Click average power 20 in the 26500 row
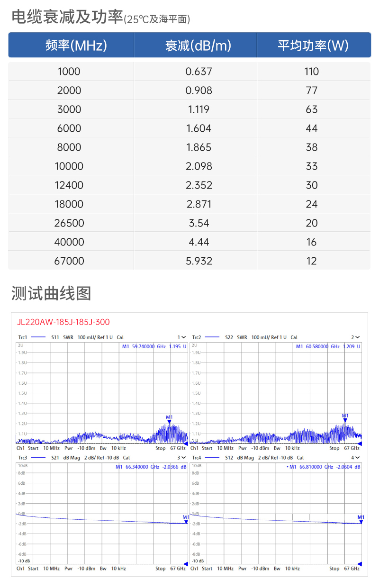Image resolution: width=379 pixels, height=588 pixels. coord(312,223)
